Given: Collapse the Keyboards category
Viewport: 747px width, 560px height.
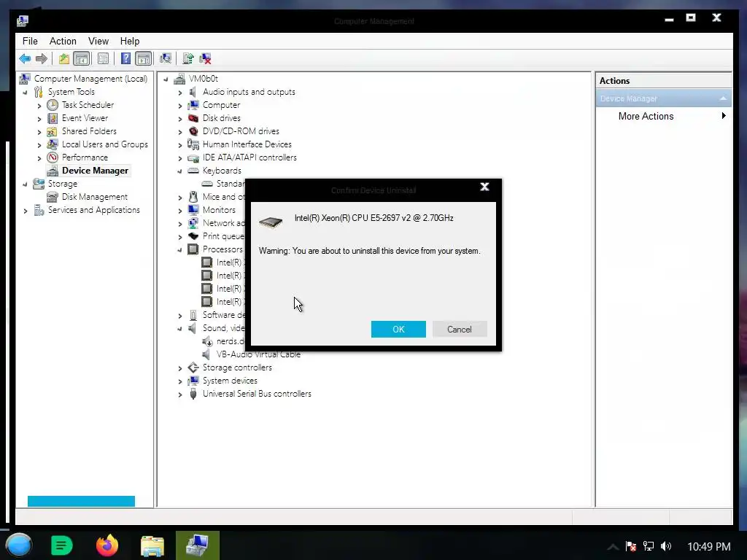Looking at the screenshot, I should [x=179, y=171].
